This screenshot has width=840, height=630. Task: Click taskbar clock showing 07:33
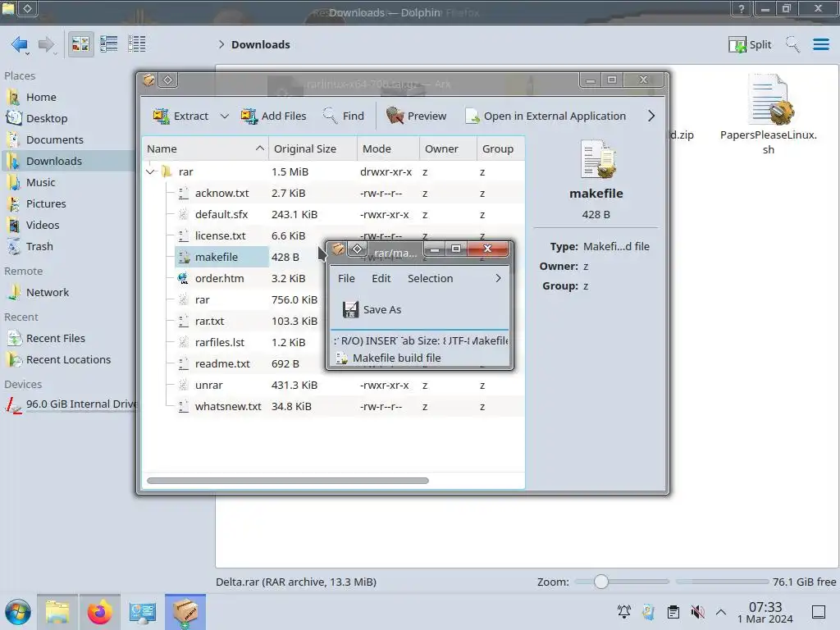pyautogui.click(x=765, y=612)
